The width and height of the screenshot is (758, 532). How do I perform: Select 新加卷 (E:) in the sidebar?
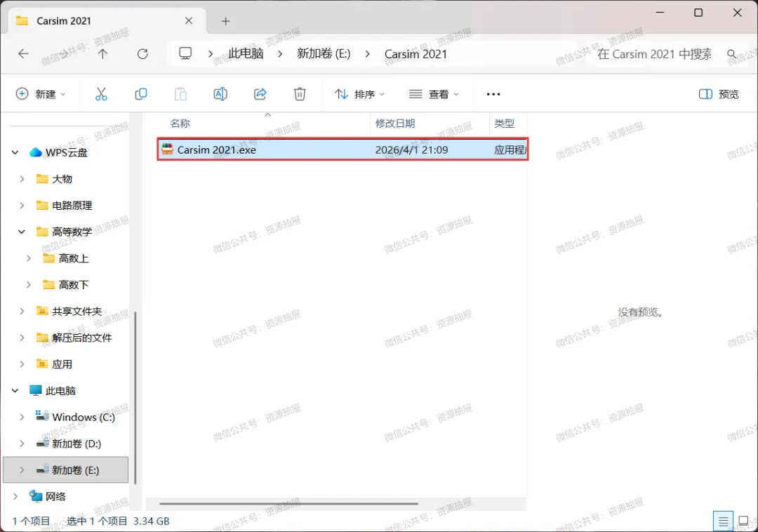click(x=66, y=470)
